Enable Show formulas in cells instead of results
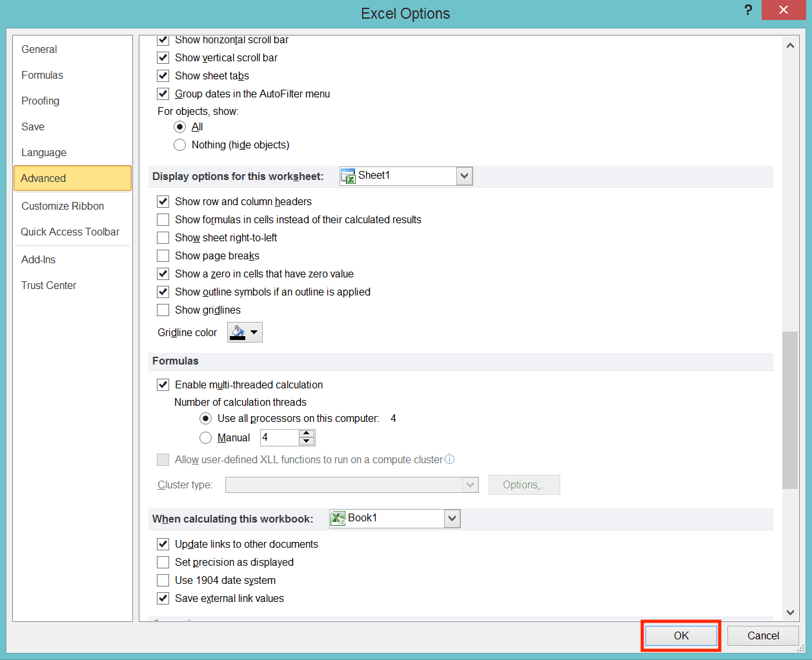The image size is (812, 660). 163,219
